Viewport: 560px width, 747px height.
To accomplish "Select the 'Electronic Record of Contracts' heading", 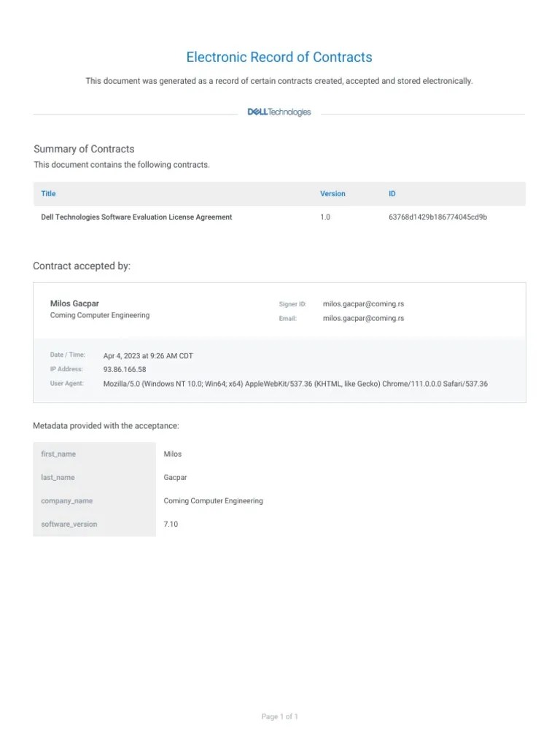I will point(279,57).
